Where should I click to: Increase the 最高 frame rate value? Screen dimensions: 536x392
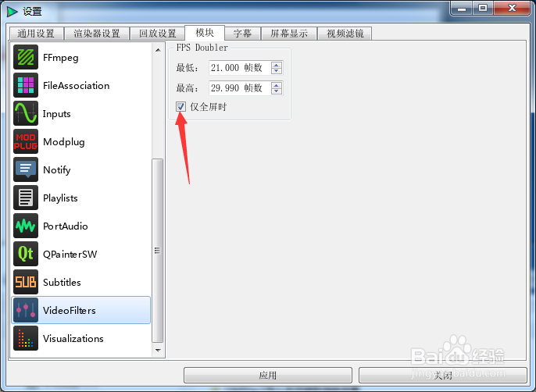pos(277,85)
